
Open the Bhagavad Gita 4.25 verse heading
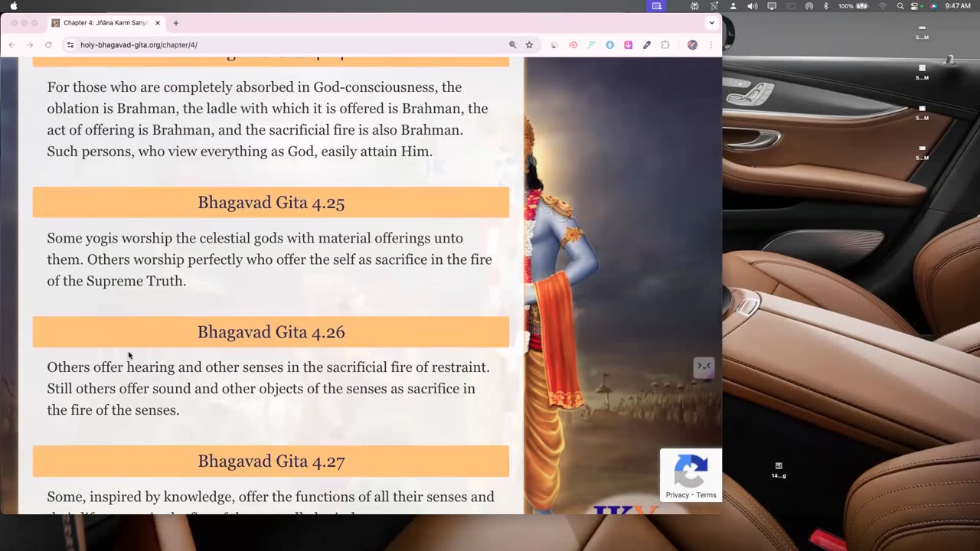point(271,203)
